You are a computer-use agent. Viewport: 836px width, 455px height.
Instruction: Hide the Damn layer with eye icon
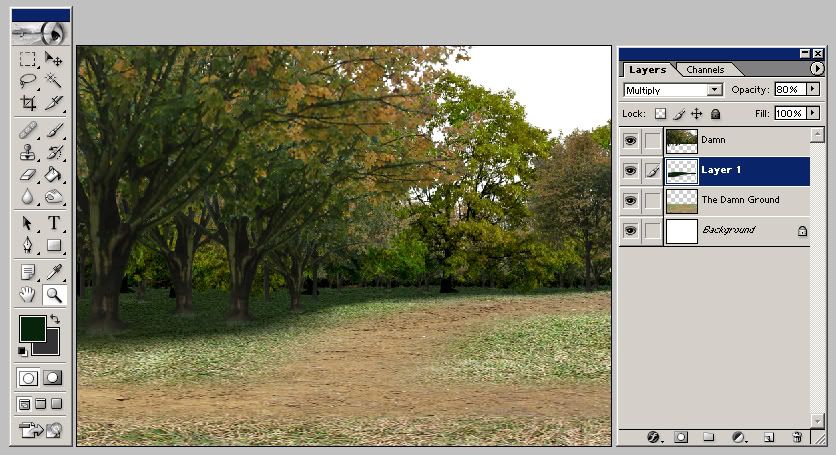(630, 141)
